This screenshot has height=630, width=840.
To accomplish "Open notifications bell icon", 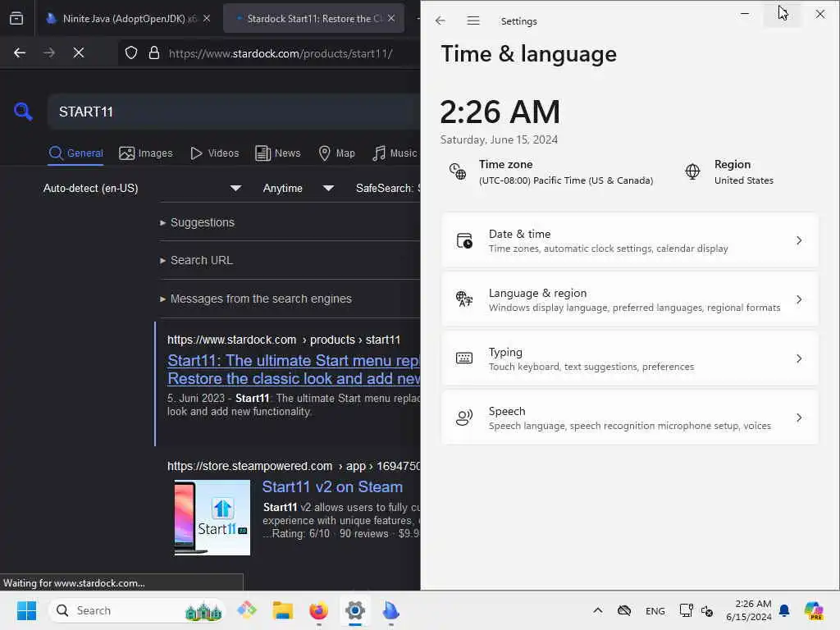I will pyautogui.click(x=784, y=610).
